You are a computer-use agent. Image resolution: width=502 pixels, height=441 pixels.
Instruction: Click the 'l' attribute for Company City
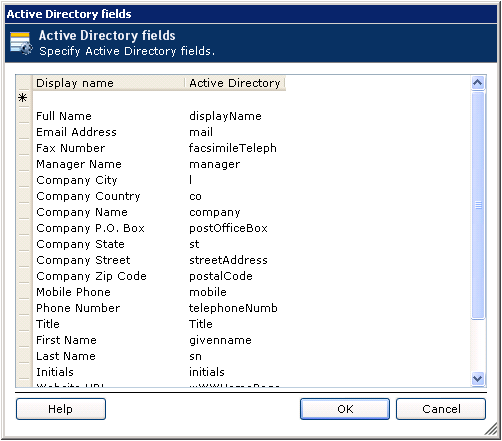[x=235, y=180]
